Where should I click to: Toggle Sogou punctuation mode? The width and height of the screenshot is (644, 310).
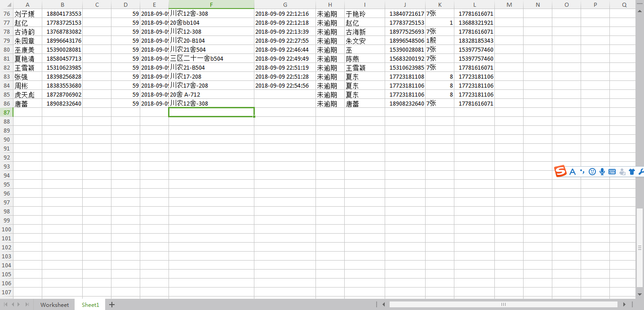click(582, 172)
